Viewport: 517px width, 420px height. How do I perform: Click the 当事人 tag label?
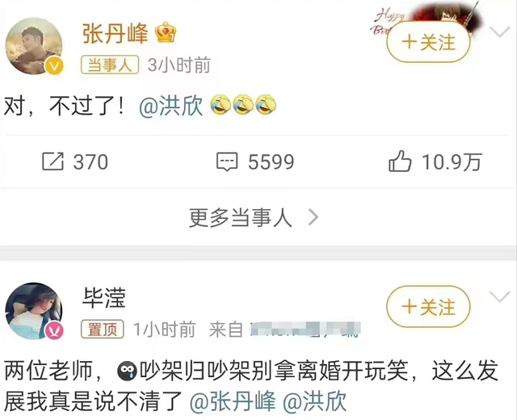110,65
